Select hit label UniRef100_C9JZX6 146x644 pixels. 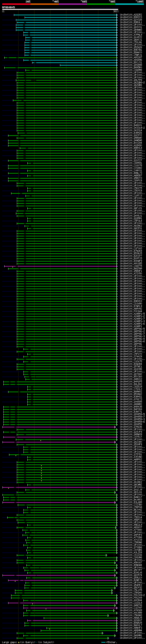tap(131, 555)
